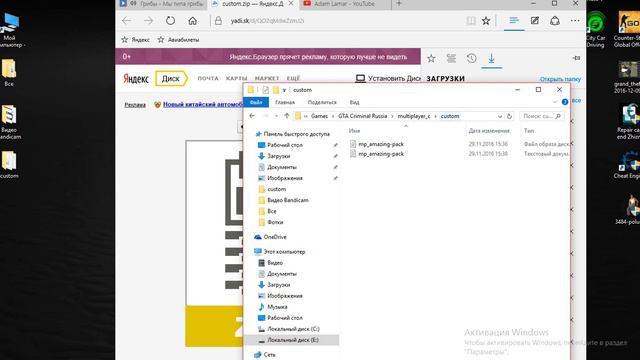Image resolution: width=640 pixels, height=360 pixels.
Task: Click multiplayer_c breadcrumb segment
Action: tap(414, 116)
